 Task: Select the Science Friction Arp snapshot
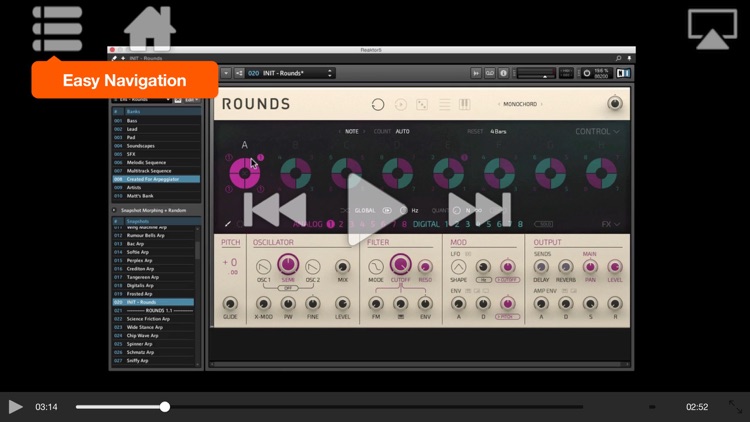coord(153,319)
